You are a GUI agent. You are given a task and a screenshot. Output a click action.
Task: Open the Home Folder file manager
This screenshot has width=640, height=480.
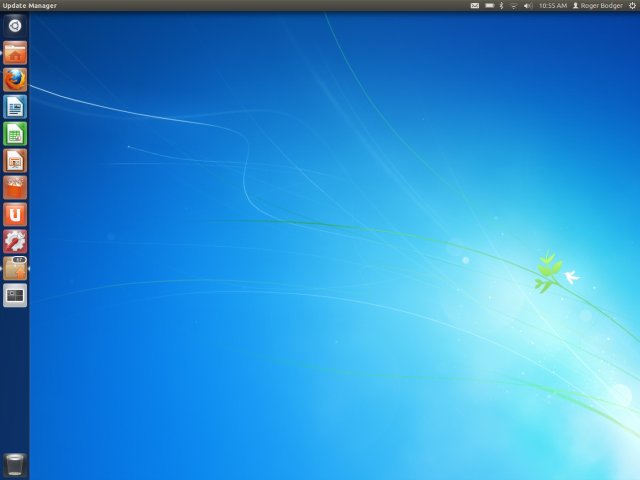pos(15,53)
